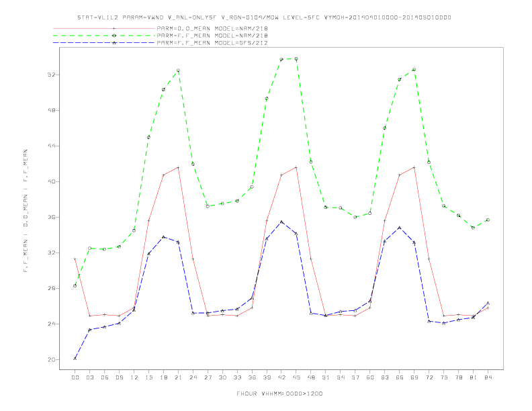Viewport: 532px width, 411px height.
Task: Click the green dashed line sample in legend
Action: coord(104,36)
